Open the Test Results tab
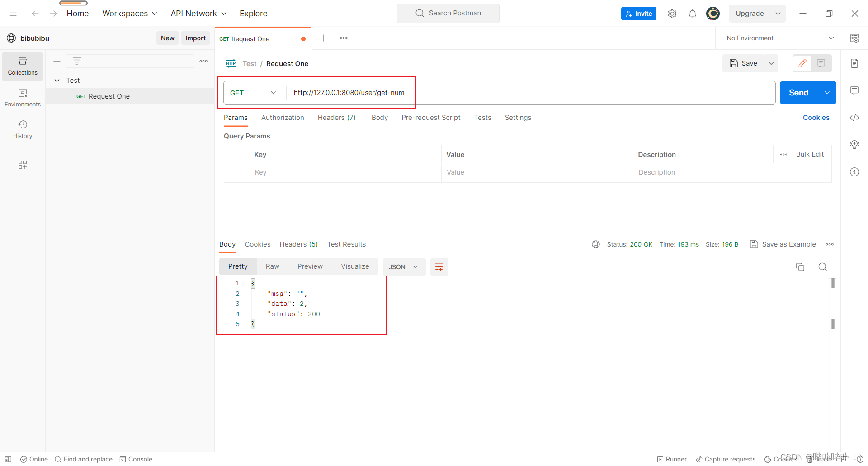The image size is (868, 466). tap(346, 244)
